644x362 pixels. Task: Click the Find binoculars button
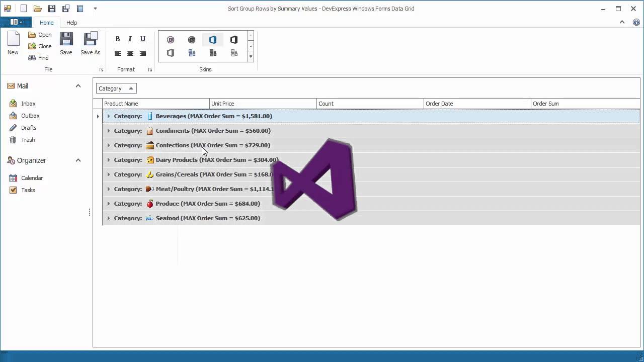[38, 58]
